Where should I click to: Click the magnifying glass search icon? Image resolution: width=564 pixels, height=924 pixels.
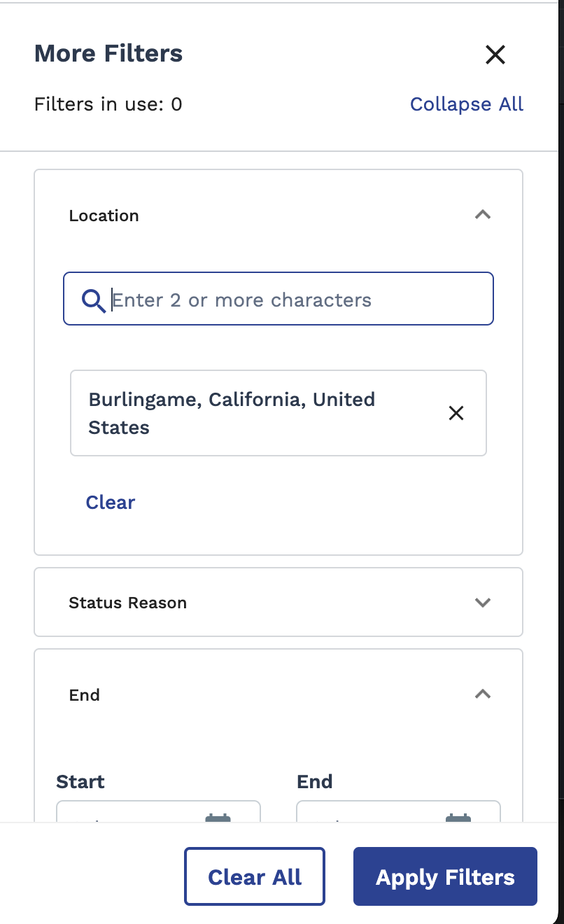pos(93,300)
